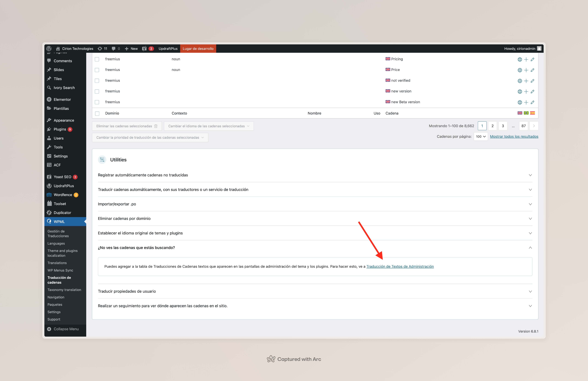This screenshot has width=588, height=381.
Task: Click the globe icon in the Pricing row
Action: coord(520,59)
